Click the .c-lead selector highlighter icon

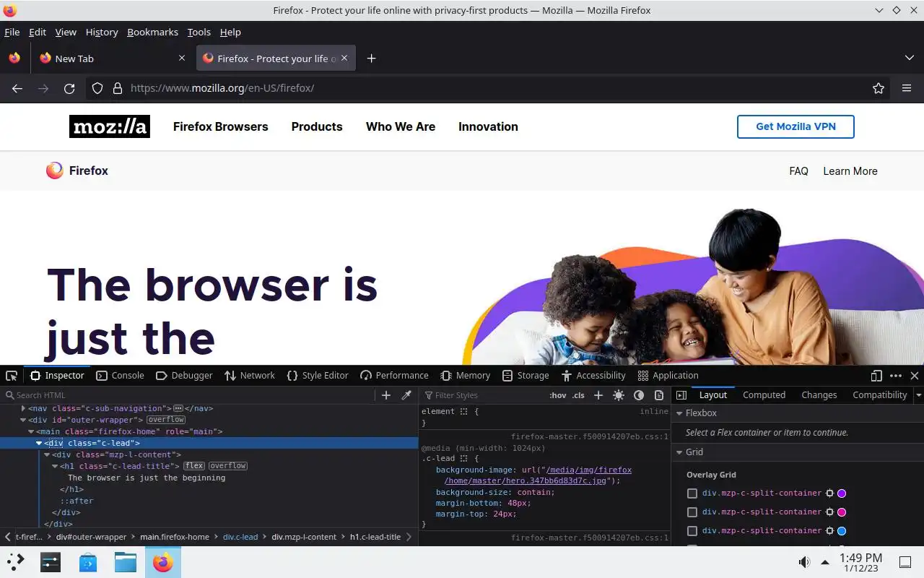click(x=464, y=459)
